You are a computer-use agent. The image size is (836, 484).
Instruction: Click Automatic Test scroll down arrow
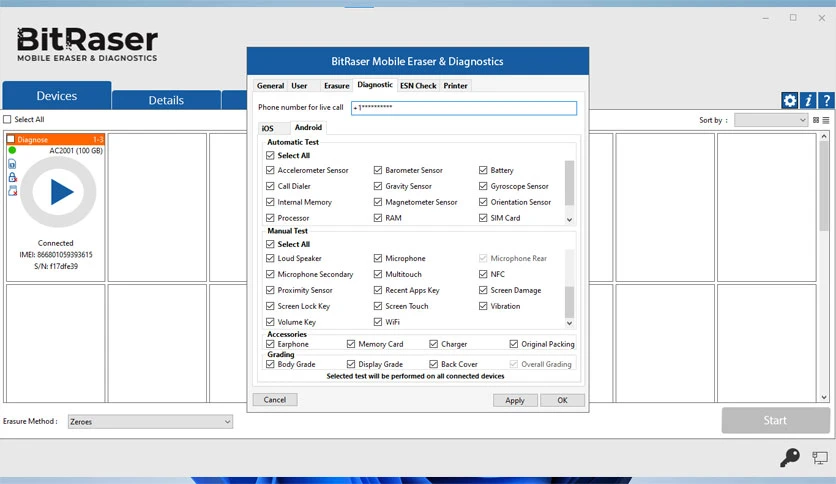pyautogui.click(x=569, y=220)
